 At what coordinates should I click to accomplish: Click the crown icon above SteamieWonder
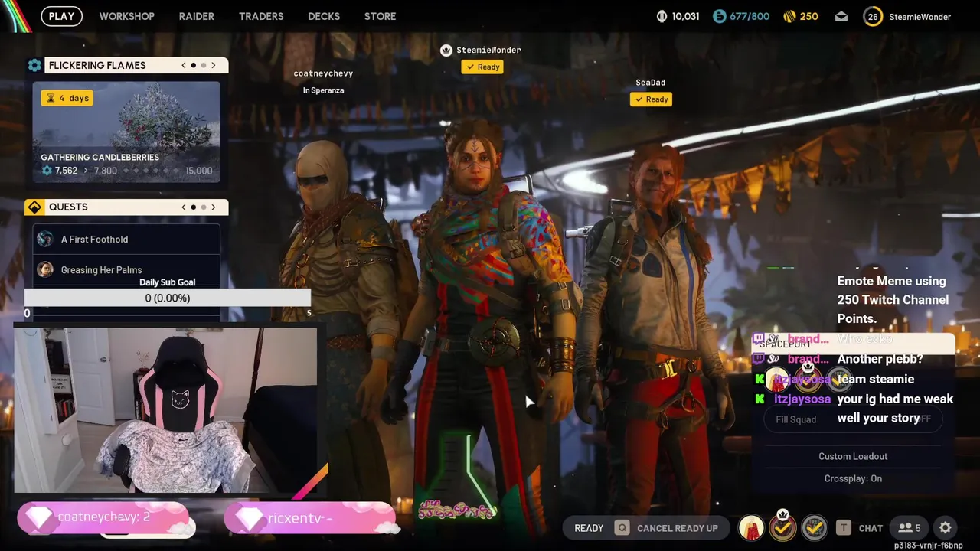tap(446, 50)
